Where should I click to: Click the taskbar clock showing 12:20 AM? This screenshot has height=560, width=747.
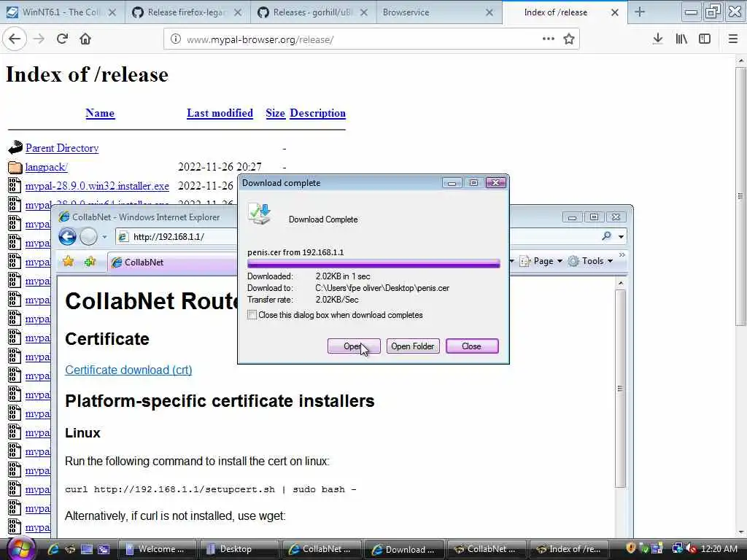pyautogui.click(x=719, y=548)
